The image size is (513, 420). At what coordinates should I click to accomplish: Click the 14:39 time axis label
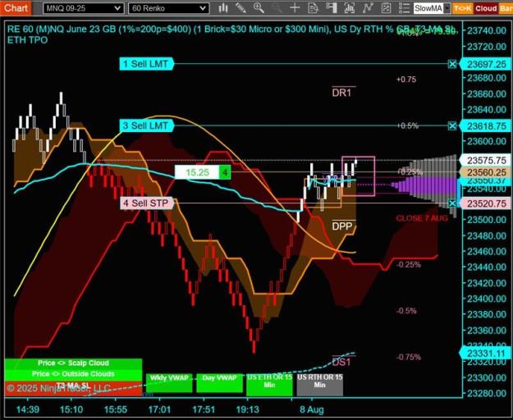[x=28, y=409]
